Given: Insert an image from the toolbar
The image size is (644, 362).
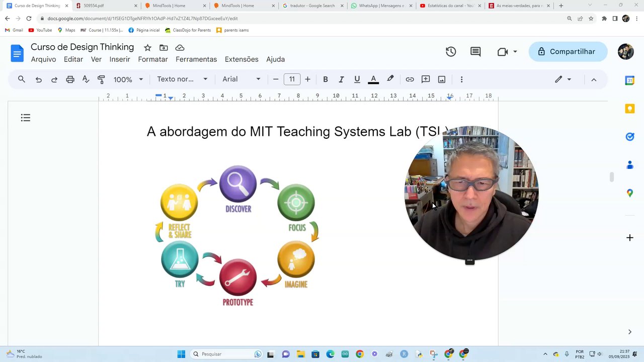Looking at the screenshot, I should 442,79.
